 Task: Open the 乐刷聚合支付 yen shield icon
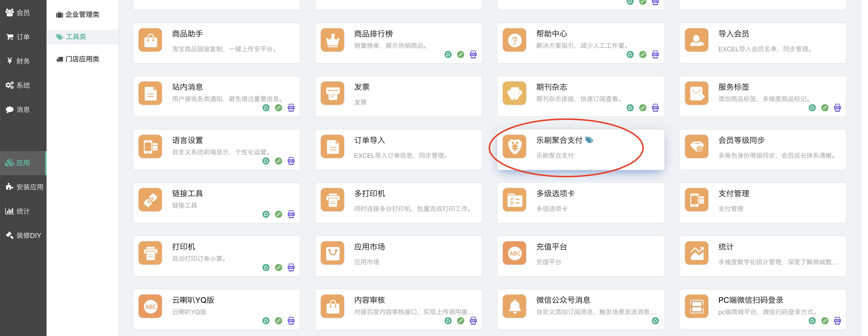tap(514, 146)
